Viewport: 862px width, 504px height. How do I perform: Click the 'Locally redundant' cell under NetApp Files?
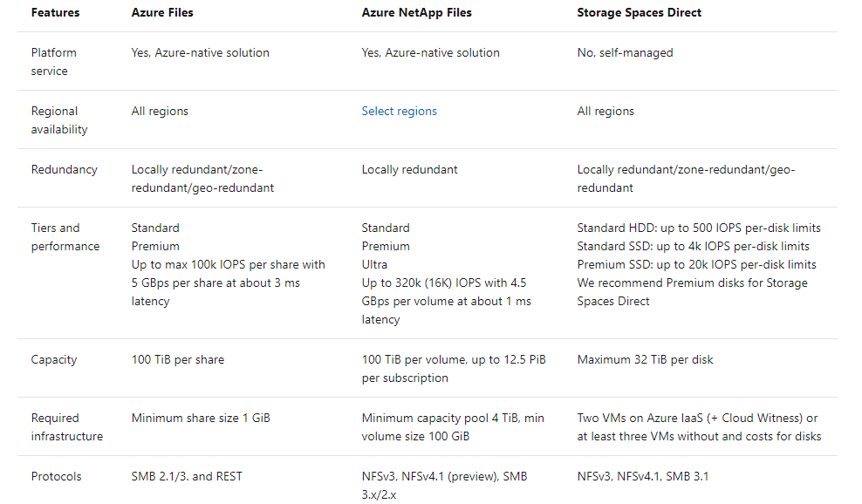click(409, 170)
